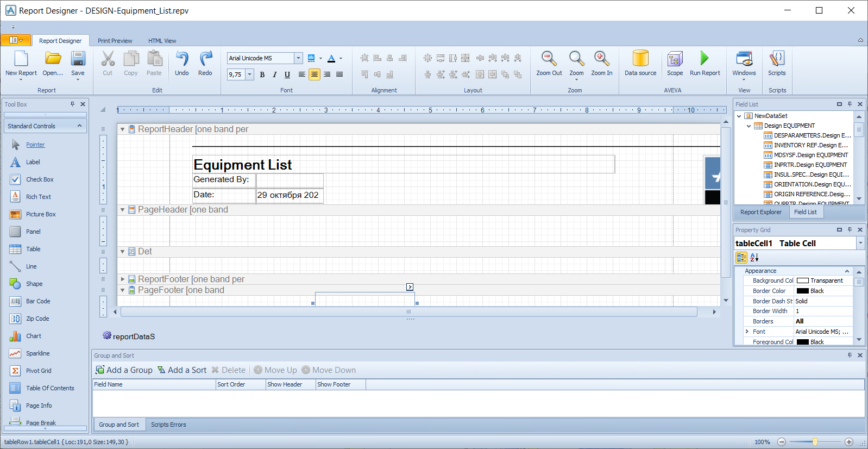Open the font size dropdown
This screenshot has width=868, height=449.
tap(250, 74)
